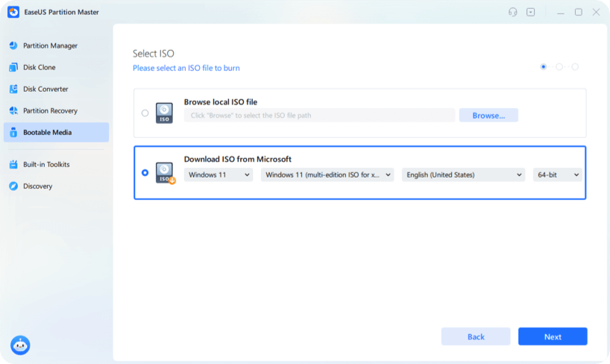
Task: Click 'Please select an ISO file to burn' text
Action: click(186, 68)
